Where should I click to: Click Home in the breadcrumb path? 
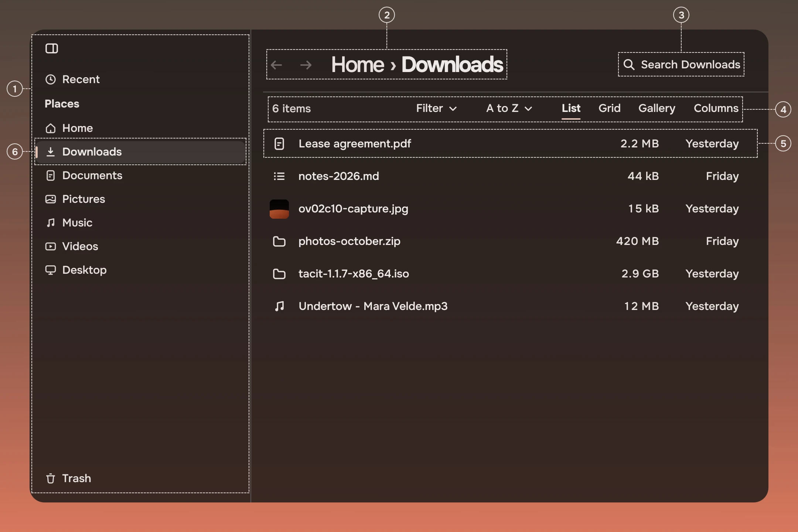point(358,65)
